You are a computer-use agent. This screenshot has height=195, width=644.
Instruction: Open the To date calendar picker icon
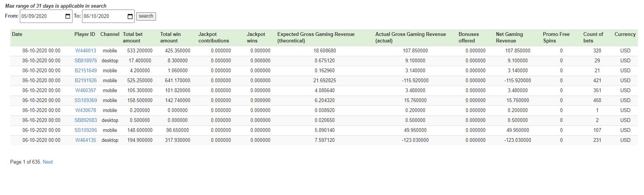[x=130, y=16]
